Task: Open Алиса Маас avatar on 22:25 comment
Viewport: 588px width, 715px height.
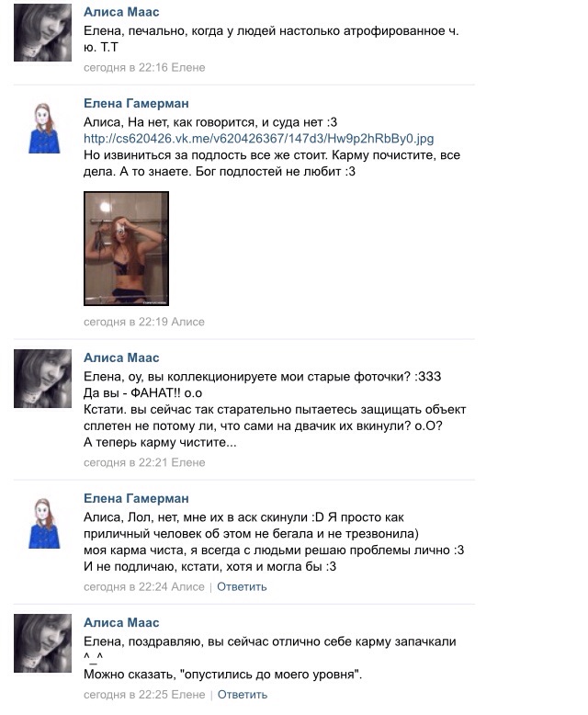Action: pyautogui.click(x=42, y=643)
